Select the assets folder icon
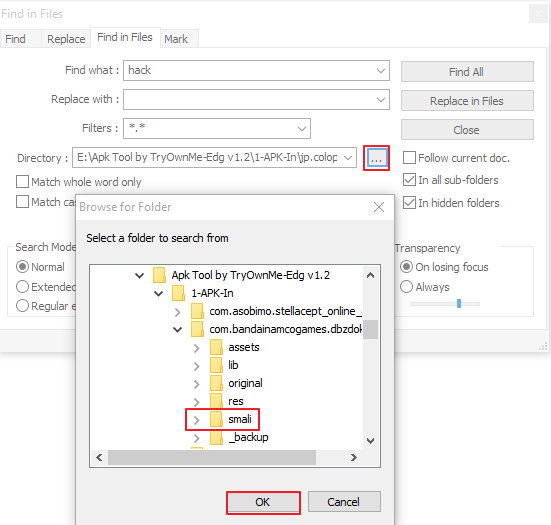This screenshot has width=551, height=525. (x=216, y=347)
